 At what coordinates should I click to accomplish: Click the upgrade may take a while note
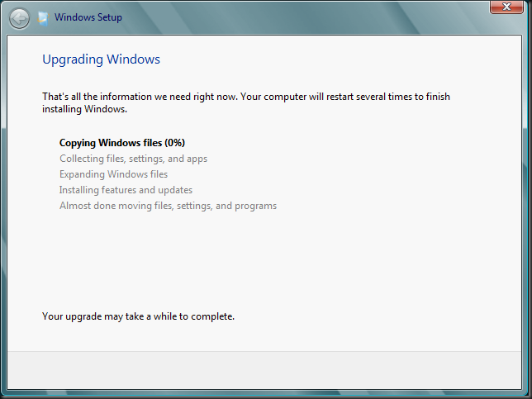(139, 316)
